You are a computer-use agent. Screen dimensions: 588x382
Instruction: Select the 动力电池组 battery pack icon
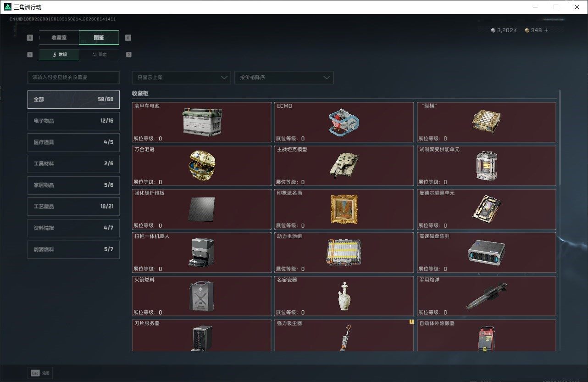[344, 253]
